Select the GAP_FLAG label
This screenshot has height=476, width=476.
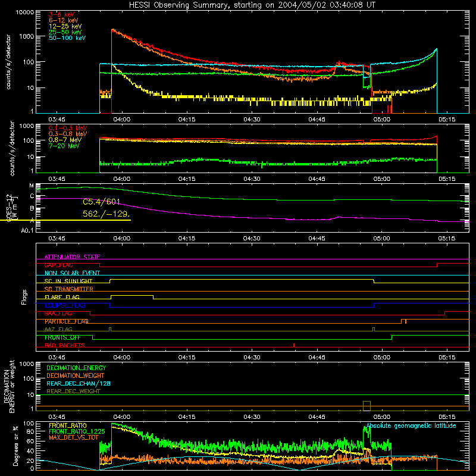click(x=58, y=265)
